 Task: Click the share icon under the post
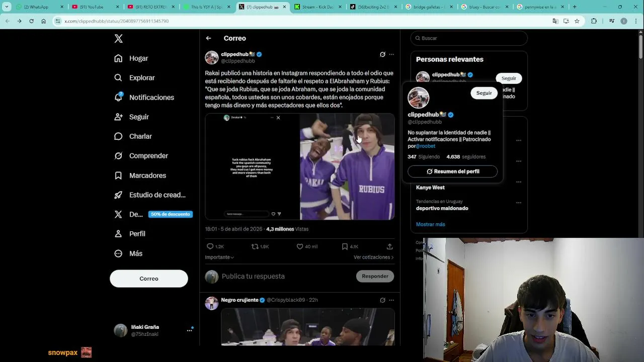click(x=389, y=246)
